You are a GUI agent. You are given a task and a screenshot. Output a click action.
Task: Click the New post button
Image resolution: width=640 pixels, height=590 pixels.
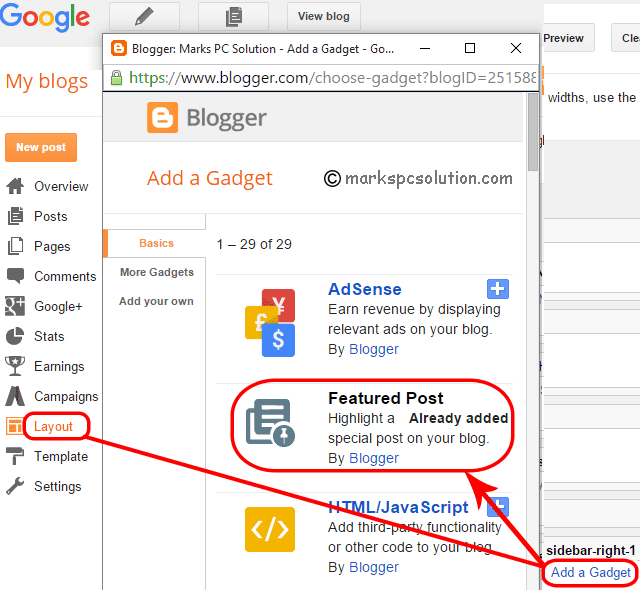click(41, 147)
